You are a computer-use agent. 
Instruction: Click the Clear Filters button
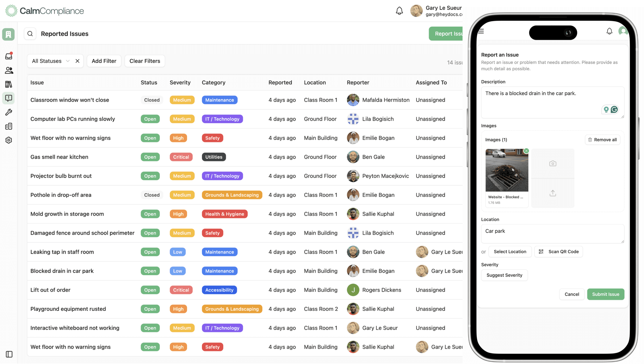coord(145,61)
